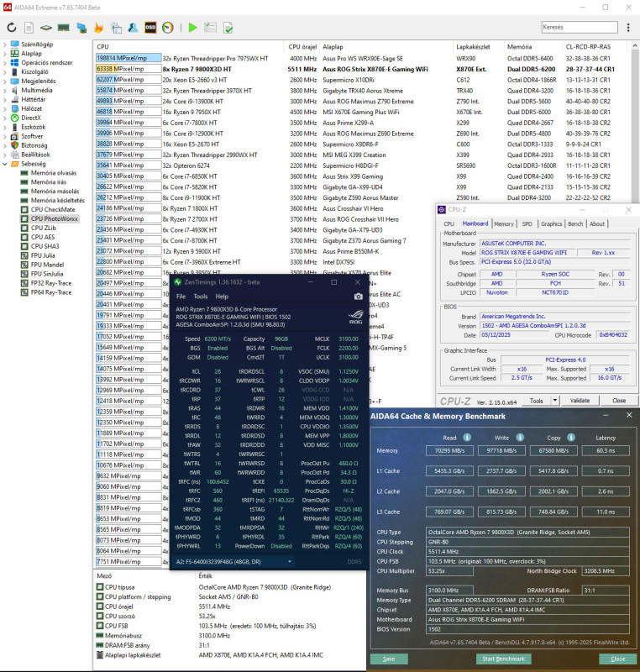The height and width of the screenshot is (672, 640).
Task: Expand the Szoftver tree node
Action: pyautogui.click(x=5, y=136)
